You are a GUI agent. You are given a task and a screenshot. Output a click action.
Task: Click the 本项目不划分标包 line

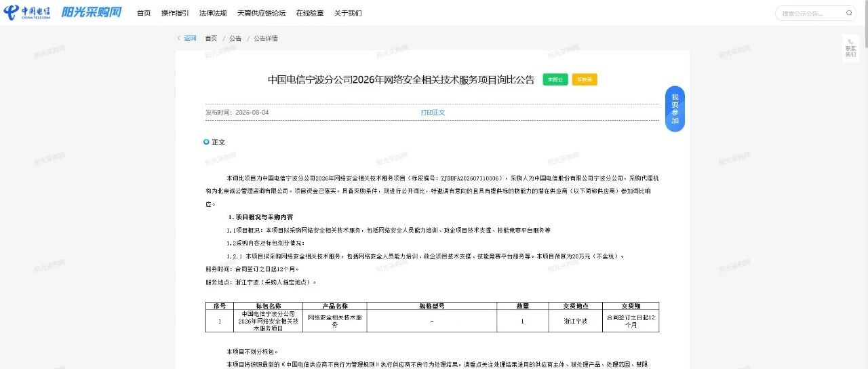coord(252,352)
